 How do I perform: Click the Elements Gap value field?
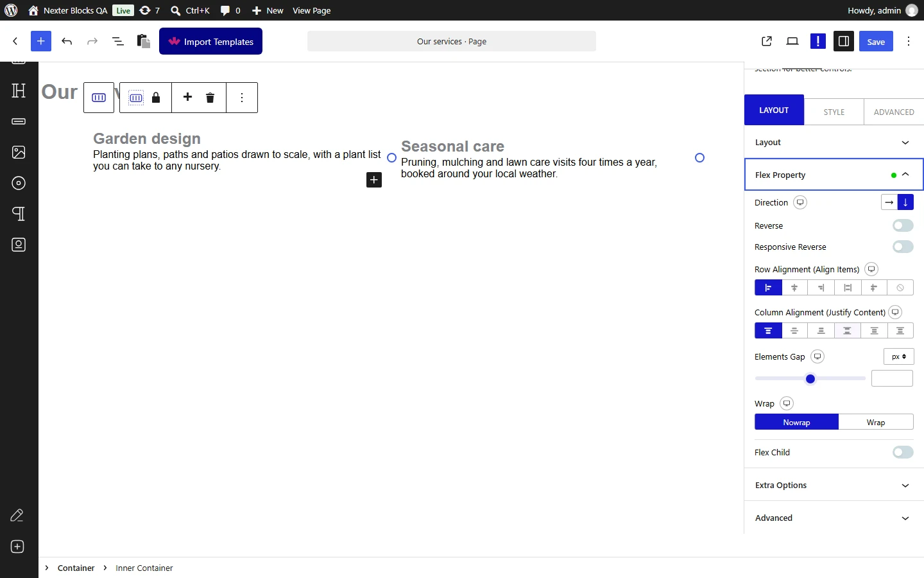892,378
